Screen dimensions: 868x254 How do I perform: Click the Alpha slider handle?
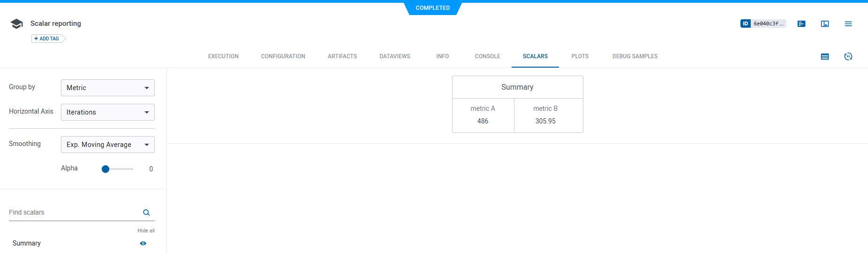click(106, 169)
